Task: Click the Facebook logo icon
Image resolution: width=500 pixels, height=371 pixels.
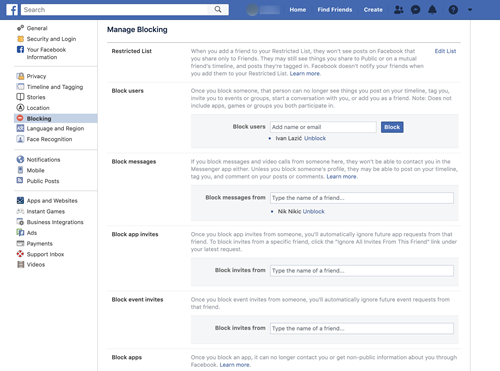Action: [x=12, y=10]
